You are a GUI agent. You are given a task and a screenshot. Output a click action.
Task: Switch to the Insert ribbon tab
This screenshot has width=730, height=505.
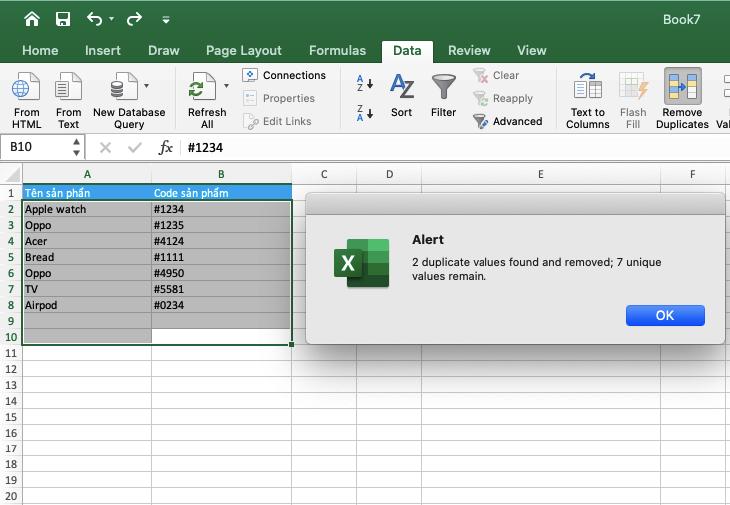pyautogui.click(x=102, y=50)
